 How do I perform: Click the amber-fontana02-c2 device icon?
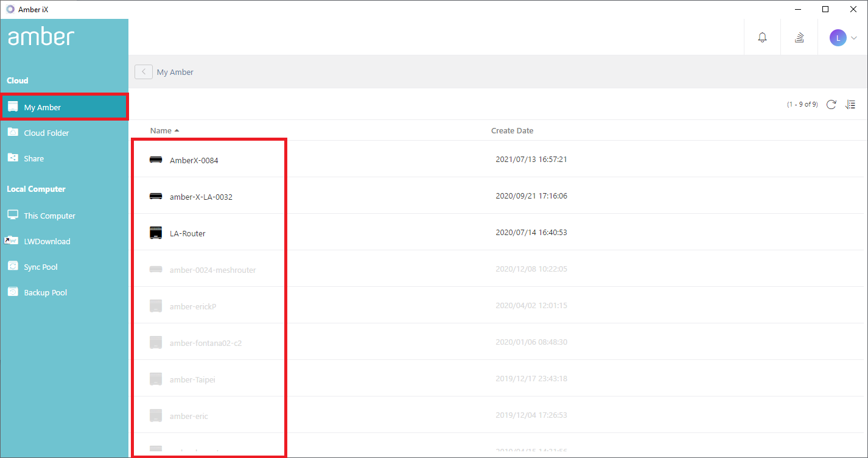click(156, 342)
